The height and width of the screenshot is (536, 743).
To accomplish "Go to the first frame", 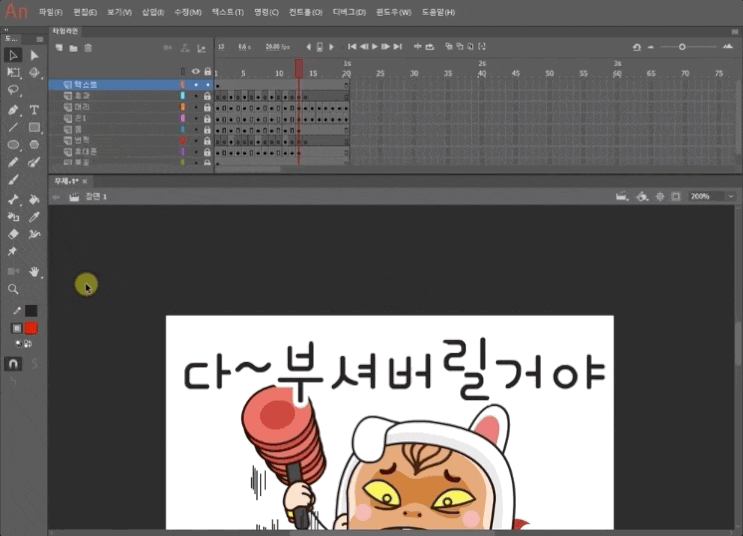I will click(x=352, y=46).
